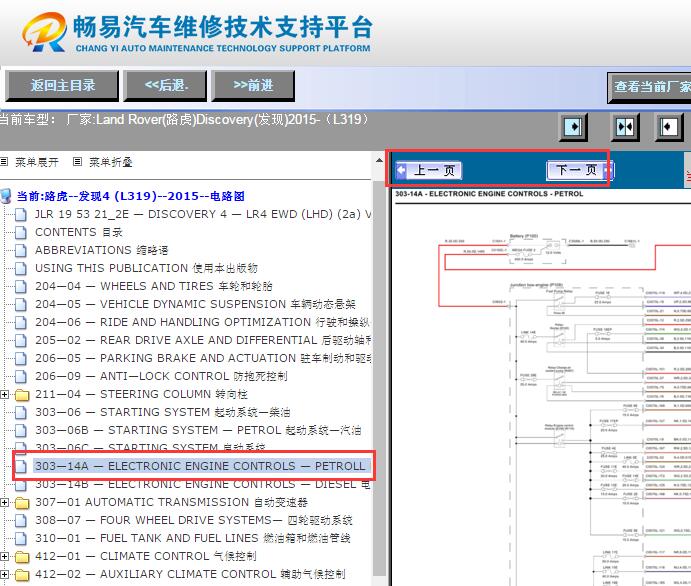
Task: Open 查看当前厂家 button
Action: coord(650,87)
